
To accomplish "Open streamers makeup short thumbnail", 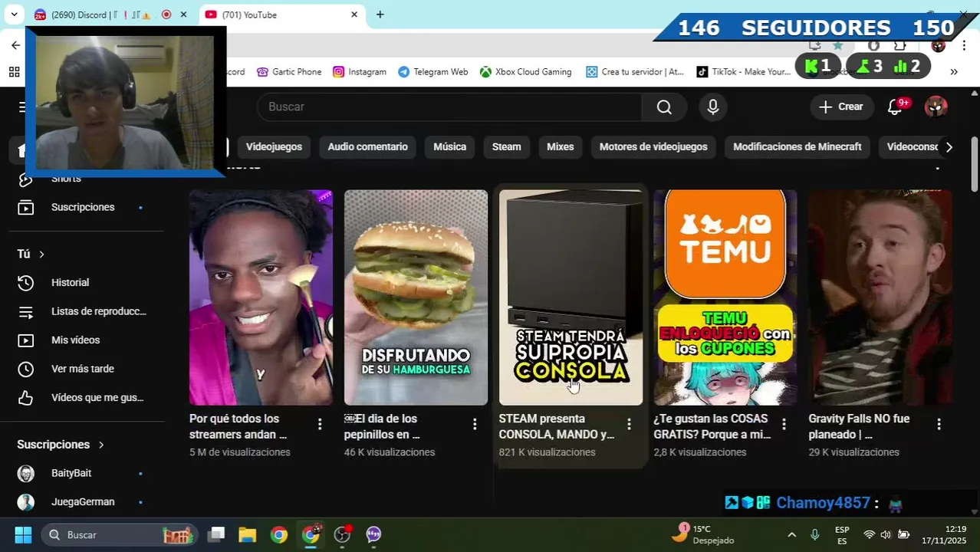I will [261, 297].
